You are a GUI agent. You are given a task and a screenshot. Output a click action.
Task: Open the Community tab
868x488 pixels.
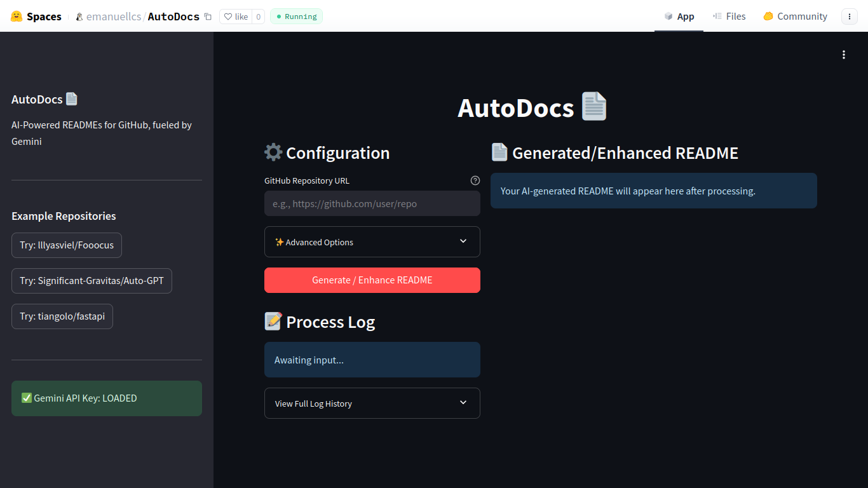[x=795, y=17]
